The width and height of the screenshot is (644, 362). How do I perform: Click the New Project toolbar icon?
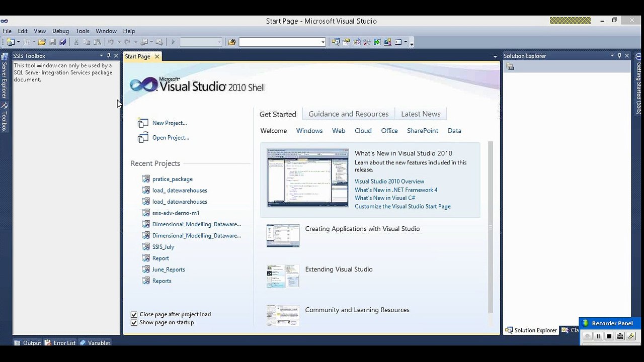(11, 42)
